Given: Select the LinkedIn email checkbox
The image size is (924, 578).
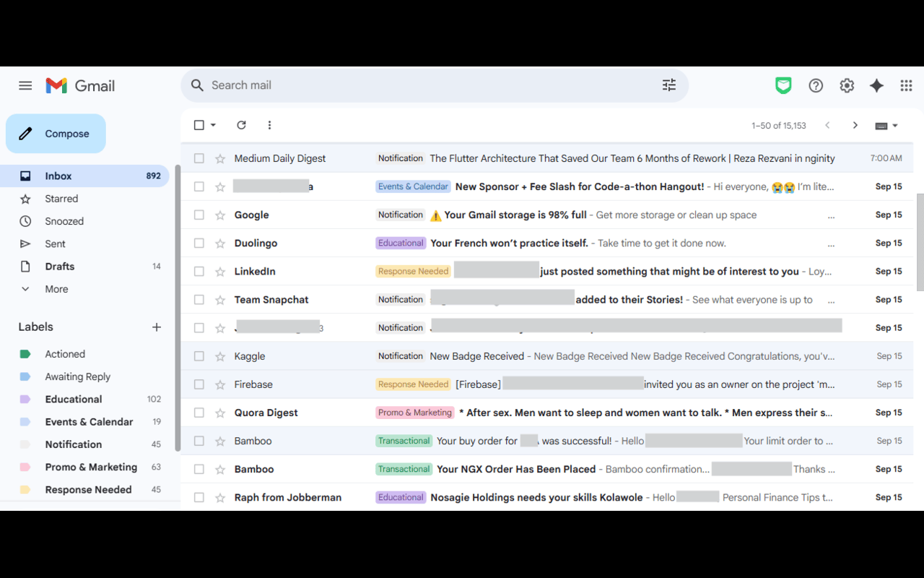Looking at the screenshot, I should [x=199, y=271].
